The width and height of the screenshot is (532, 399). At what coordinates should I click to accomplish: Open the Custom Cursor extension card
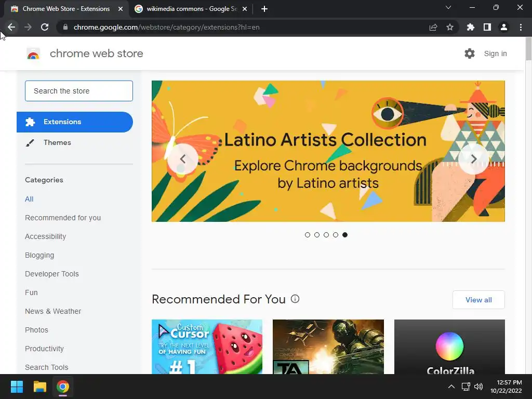tap(207, 347)
